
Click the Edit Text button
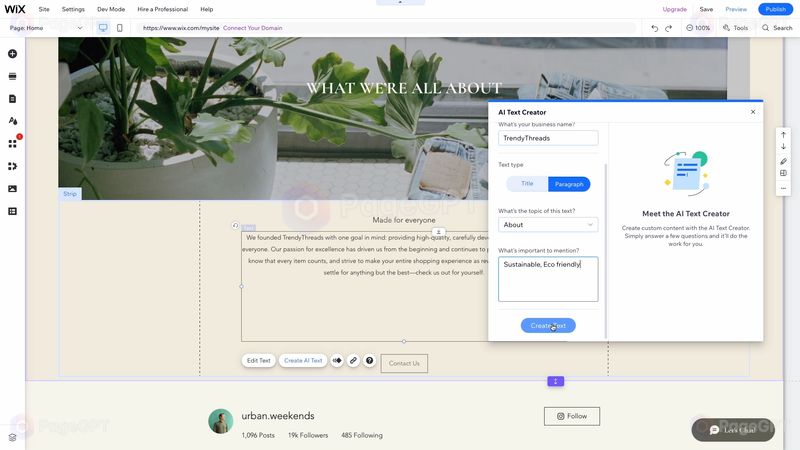pos(259,361)
